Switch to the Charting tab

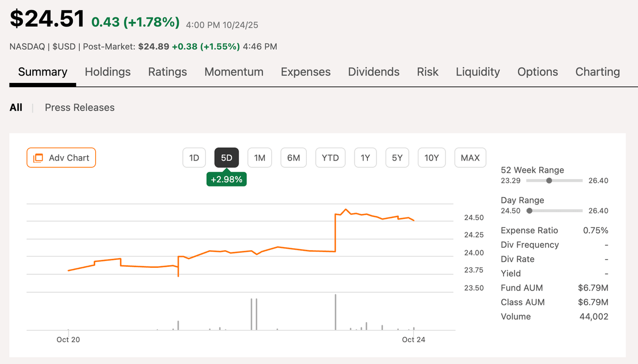pyautogui.click(x=598, y=72)
